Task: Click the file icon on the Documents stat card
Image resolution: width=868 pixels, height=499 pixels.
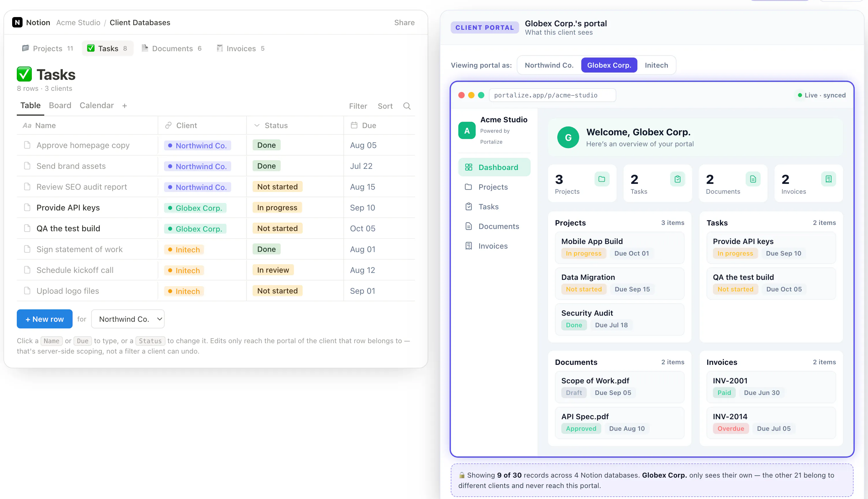Action: click(753, 179)
